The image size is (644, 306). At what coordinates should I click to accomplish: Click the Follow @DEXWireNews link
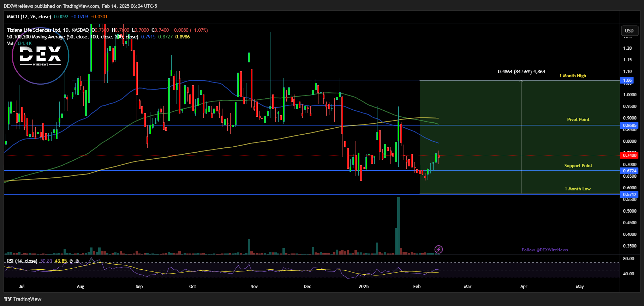545,250
